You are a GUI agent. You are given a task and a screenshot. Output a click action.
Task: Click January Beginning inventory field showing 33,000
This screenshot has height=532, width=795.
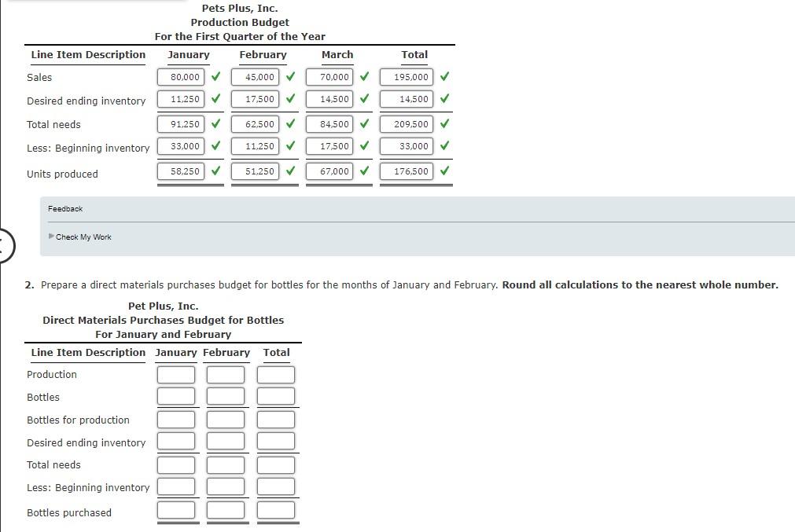(181, 146)
